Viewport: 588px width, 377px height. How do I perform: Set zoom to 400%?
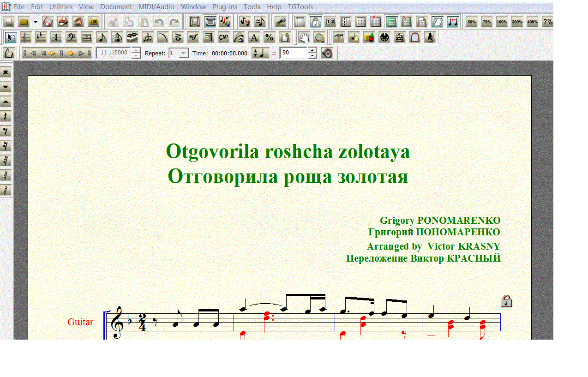(532, 22)
